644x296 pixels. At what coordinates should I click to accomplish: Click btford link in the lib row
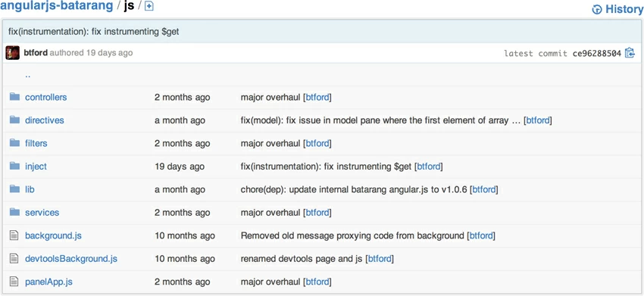(484, 189)
